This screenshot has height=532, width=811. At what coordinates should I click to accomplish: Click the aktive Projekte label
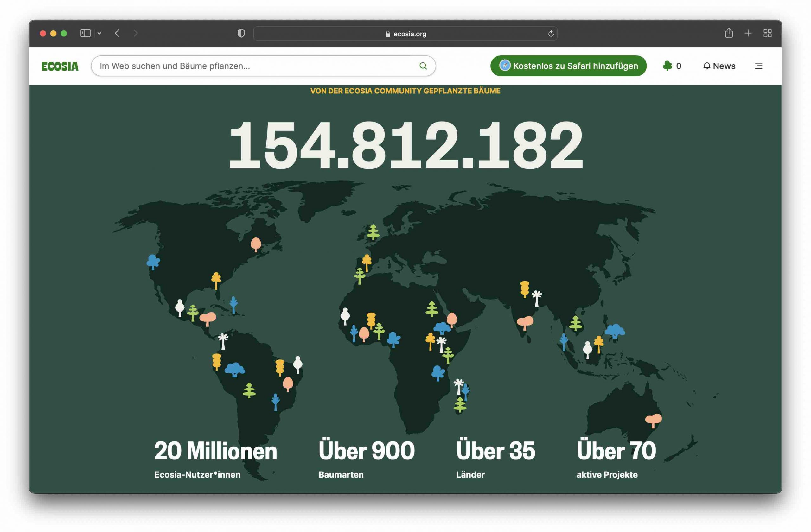[x=607, y=474]
